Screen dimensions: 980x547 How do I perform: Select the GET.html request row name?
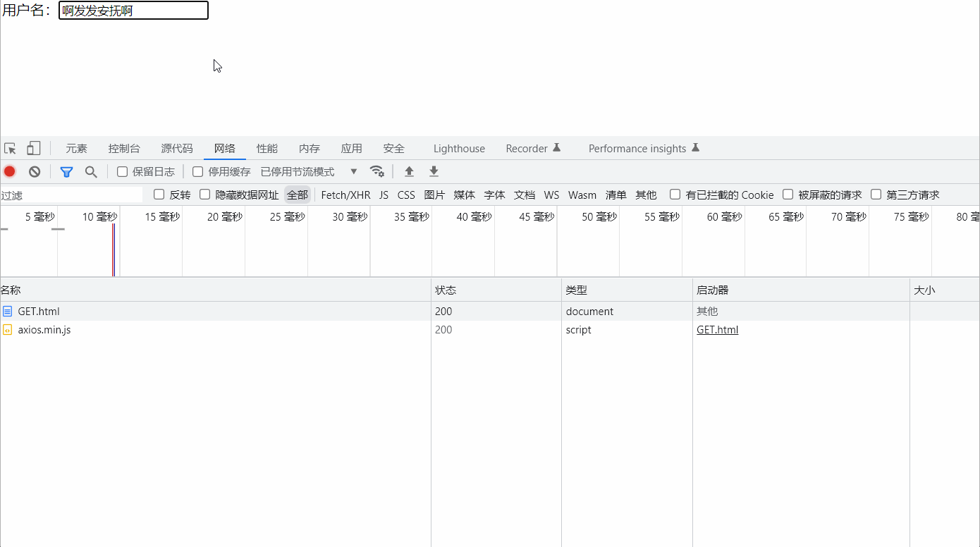[39, 311]
